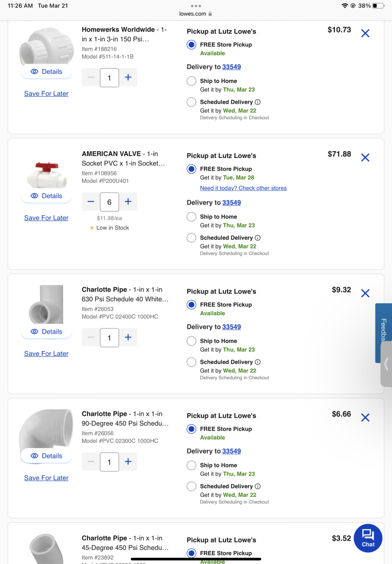Open the Chat bubble icon

[x=368, y=538]
